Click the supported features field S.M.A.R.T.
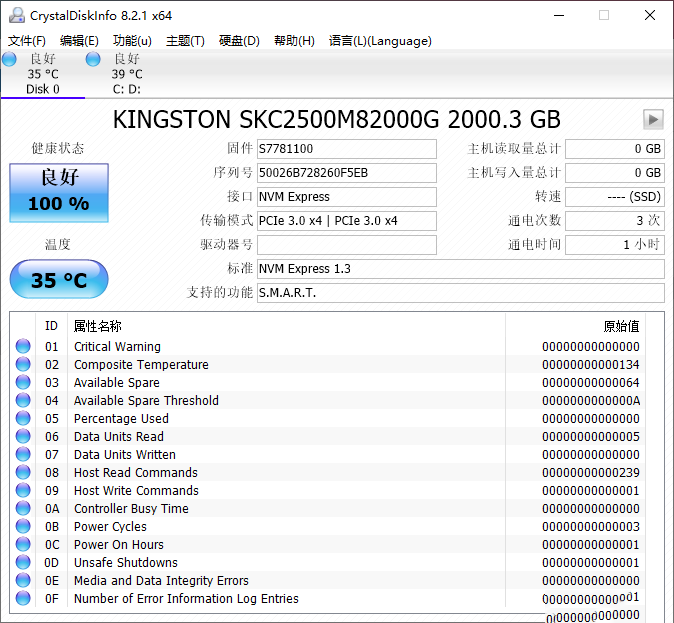The height and width of the screenshot is (623, 674). point(461,293)
